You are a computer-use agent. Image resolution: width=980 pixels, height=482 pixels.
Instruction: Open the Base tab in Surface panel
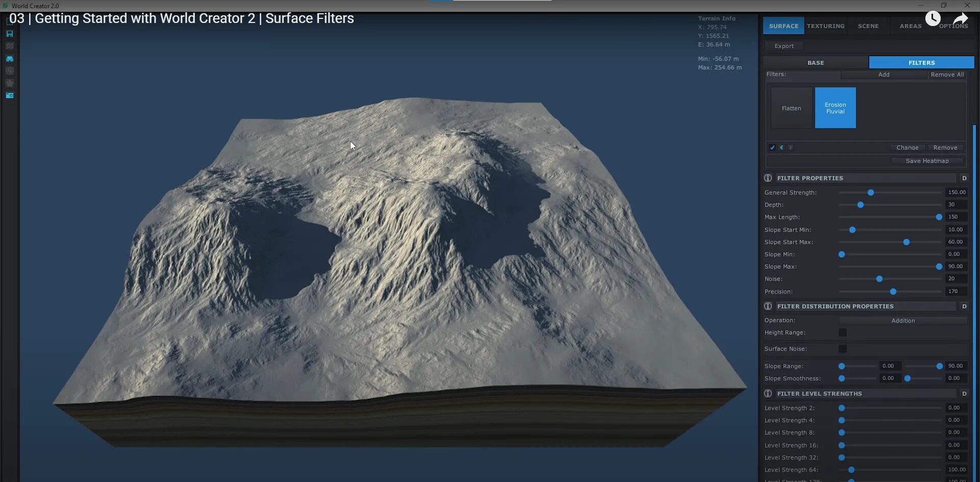(x=815, y=62)
